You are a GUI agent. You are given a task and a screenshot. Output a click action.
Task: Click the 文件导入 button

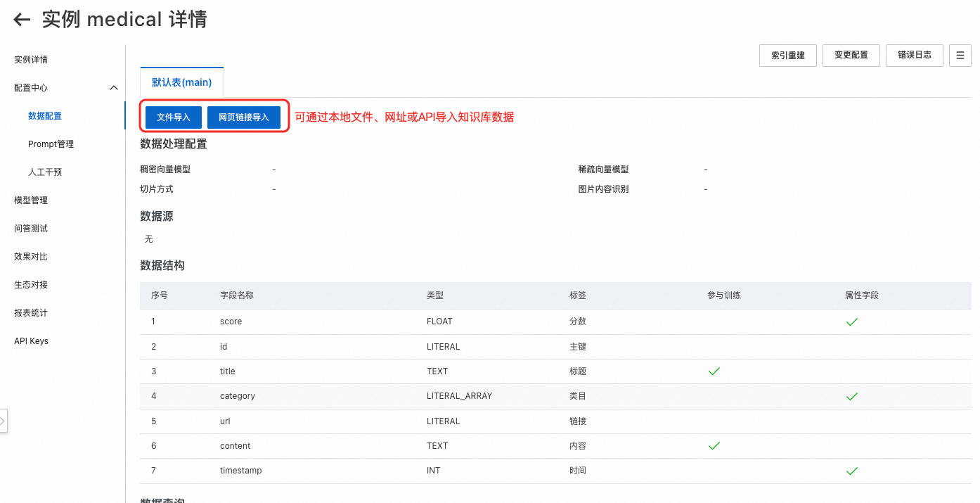point(174,117)
